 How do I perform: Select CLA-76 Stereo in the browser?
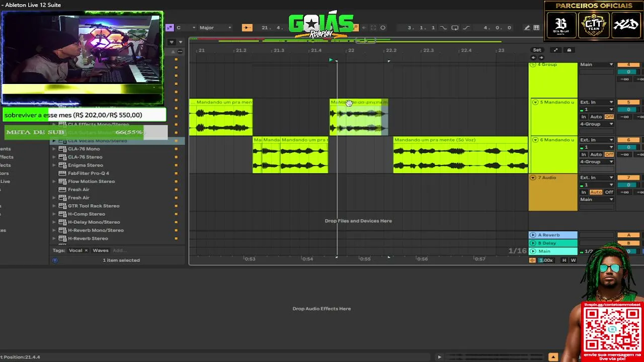click(85, 157)
